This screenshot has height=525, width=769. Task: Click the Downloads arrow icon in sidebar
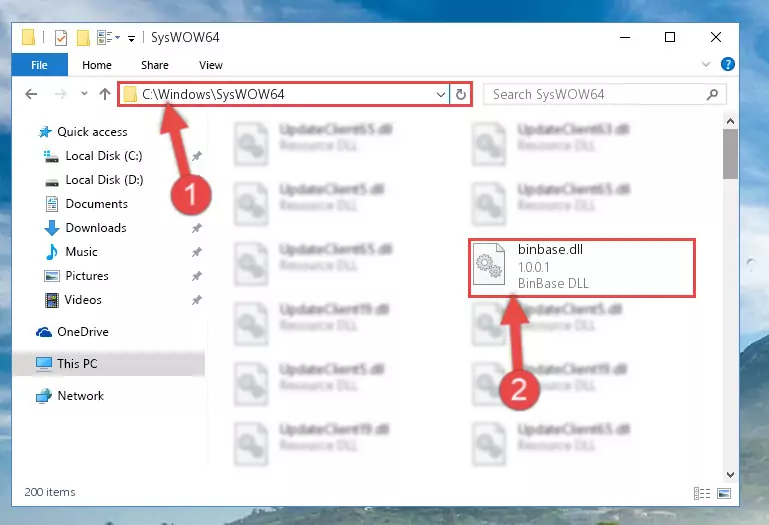pos(51,228)
